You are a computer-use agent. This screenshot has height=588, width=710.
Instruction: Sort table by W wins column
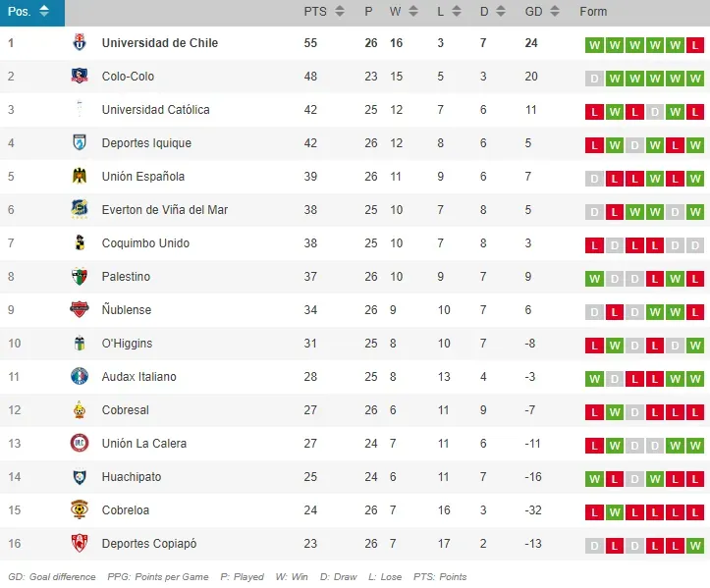(403, 12)
